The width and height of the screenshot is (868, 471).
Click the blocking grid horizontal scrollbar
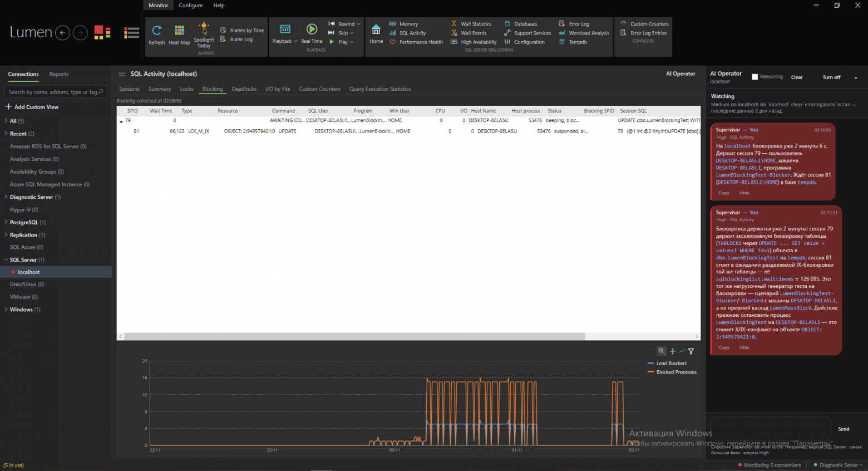tap(354, 336)
